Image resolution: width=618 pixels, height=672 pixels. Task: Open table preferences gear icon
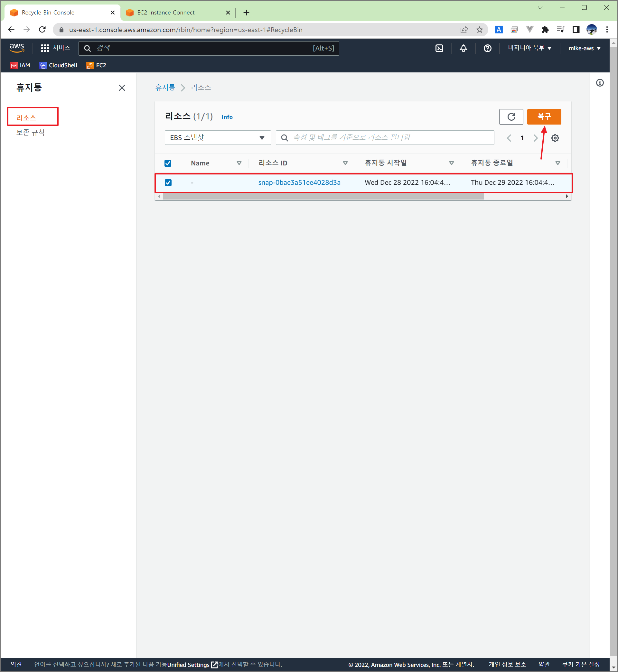(555, 138)
